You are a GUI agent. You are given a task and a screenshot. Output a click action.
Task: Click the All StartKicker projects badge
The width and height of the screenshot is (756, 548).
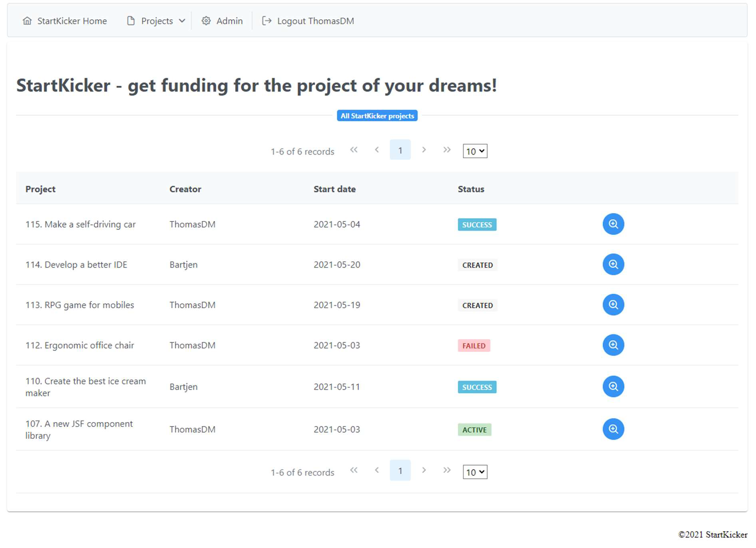point(377,116)
